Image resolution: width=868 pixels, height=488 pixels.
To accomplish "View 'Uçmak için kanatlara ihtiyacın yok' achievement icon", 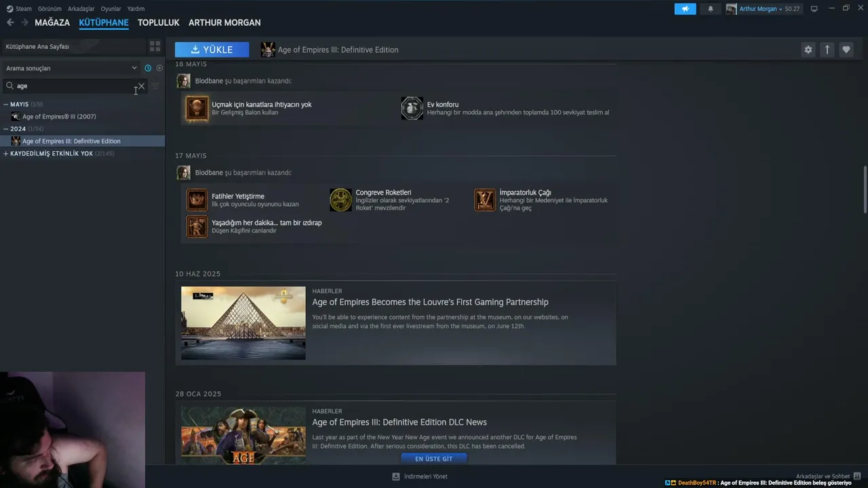I will [197, 108].
